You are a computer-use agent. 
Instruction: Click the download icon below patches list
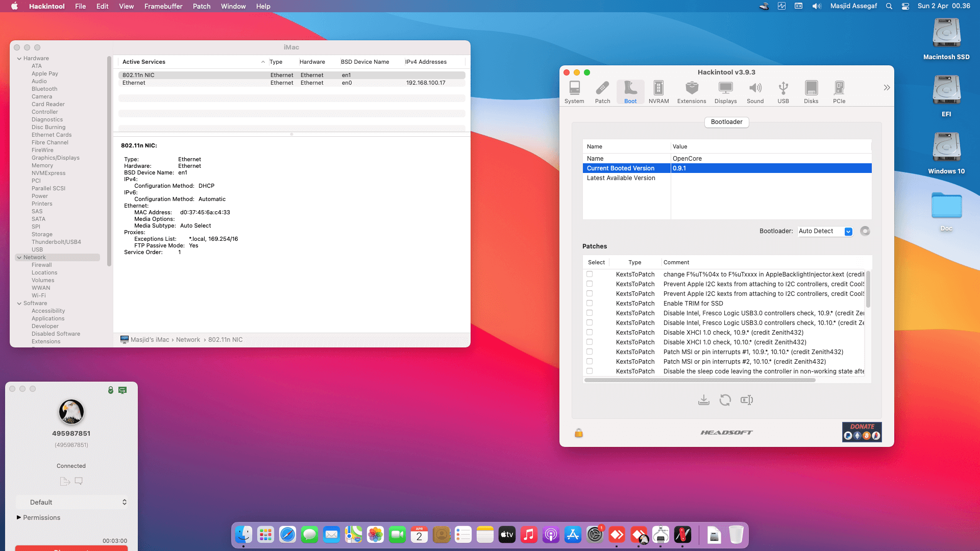[x=704, y=400]
